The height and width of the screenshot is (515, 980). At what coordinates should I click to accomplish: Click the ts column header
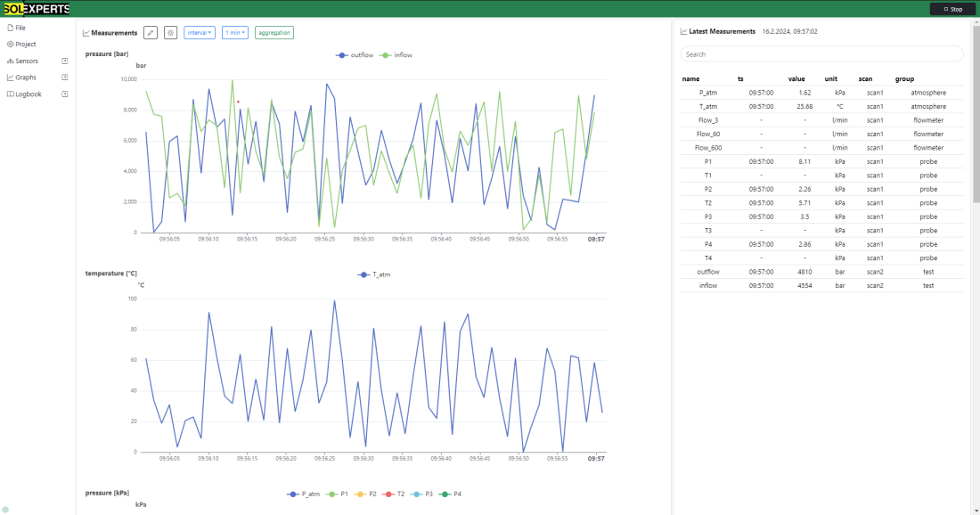point(740,78)
